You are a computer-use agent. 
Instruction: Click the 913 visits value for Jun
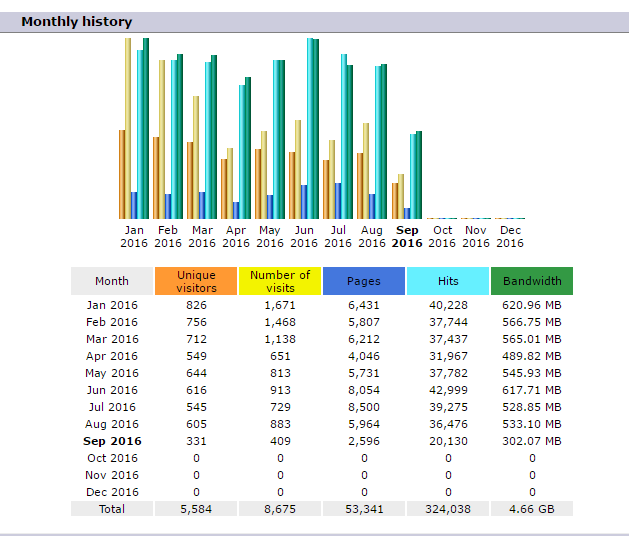(280, 390)
